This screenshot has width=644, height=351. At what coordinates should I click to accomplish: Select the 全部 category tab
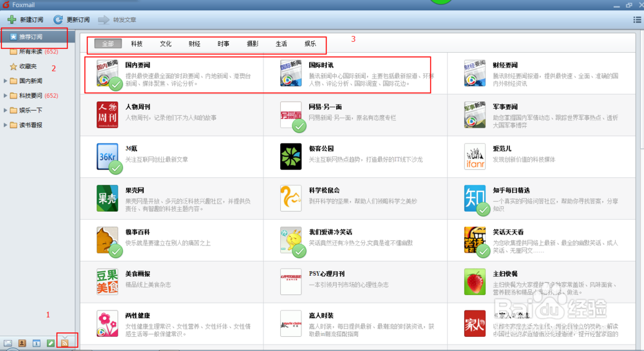(x=108, y=44)
